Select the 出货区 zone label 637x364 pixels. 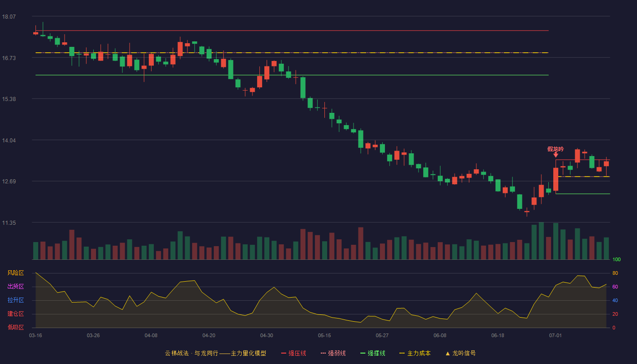pyautogui.click(x=16, y=287)
